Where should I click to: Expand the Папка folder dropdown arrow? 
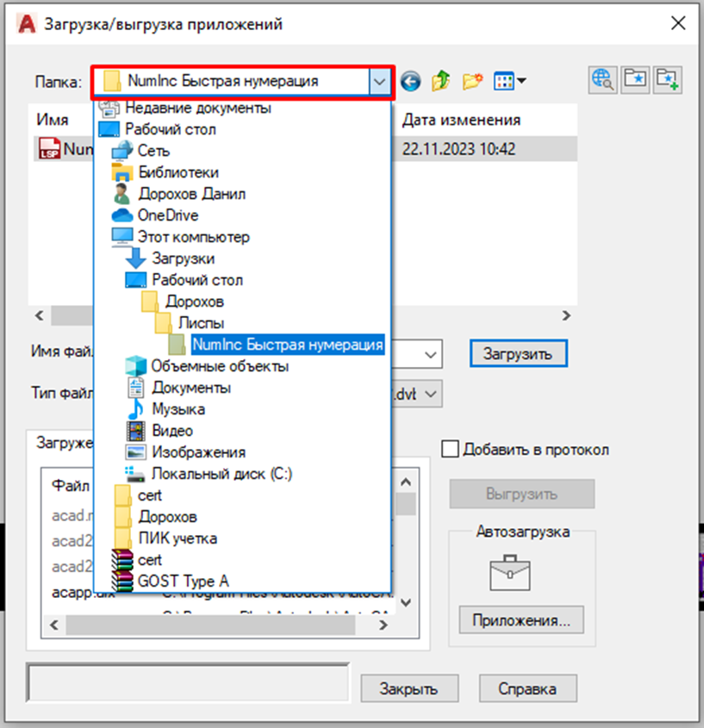coord(380,82)
